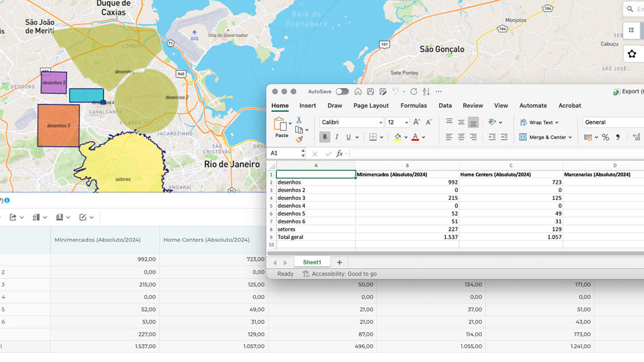Click the Paste button
Viewport: 644px width, 362px height.
pyautogui.click(x=281, y=128)
